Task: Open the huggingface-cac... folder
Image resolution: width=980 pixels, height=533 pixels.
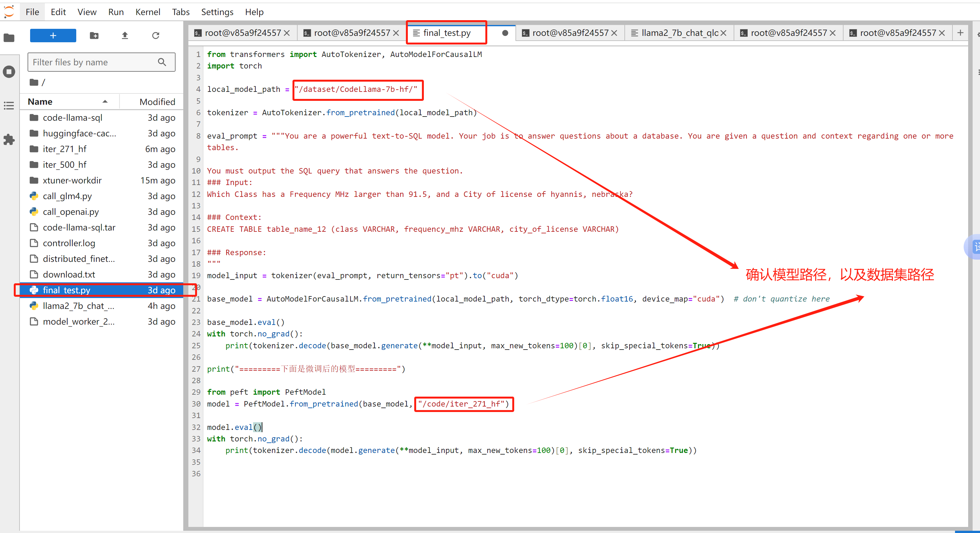Action: coord(102,133)
